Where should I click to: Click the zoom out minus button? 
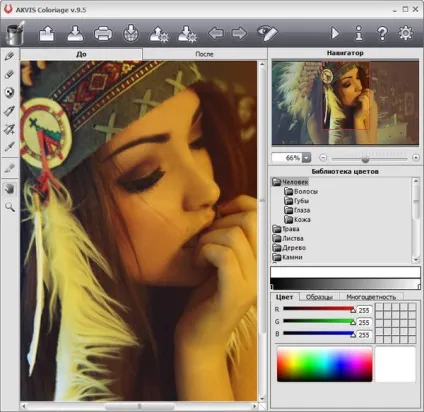[323, 158]
